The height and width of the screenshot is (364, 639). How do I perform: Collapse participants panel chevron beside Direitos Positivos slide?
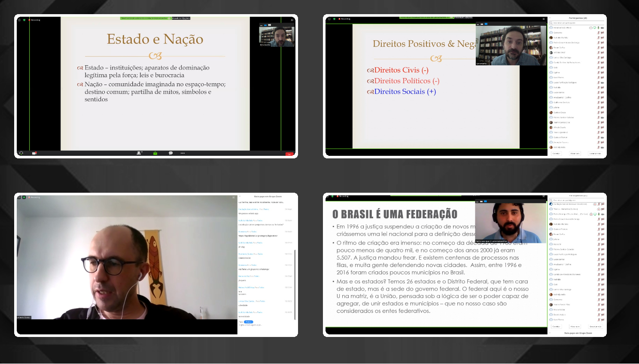551,18
